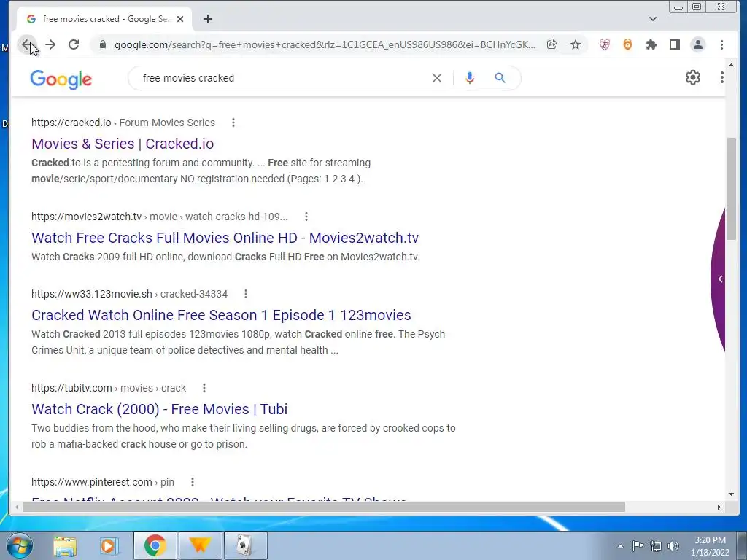Open the orange extension icon in toolbar
Image resolution: width=747 pixels, height=560 pixels.
click(x=627, y=44)
